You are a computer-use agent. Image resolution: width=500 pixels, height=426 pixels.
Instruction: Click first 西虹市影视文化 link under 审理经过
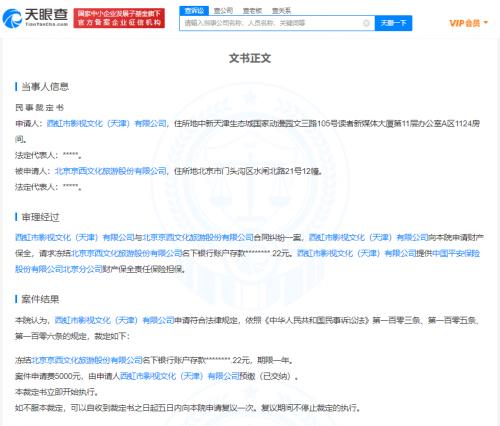click(x=75, y=238)
